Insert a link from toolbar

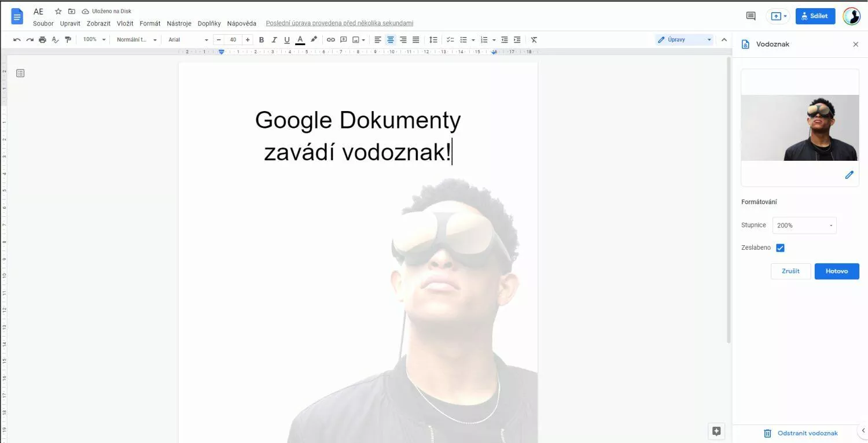pyautogui.click(x=330, y=40)
